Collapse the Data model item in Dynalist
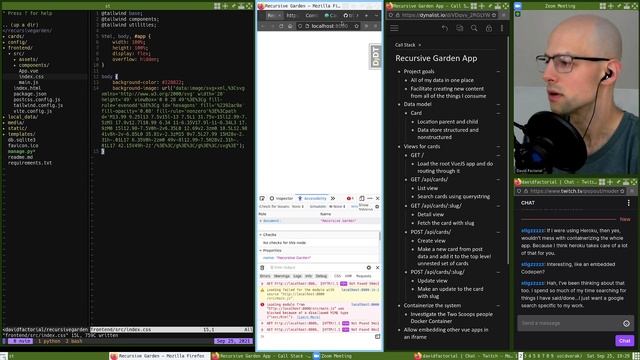 point(498,104)
